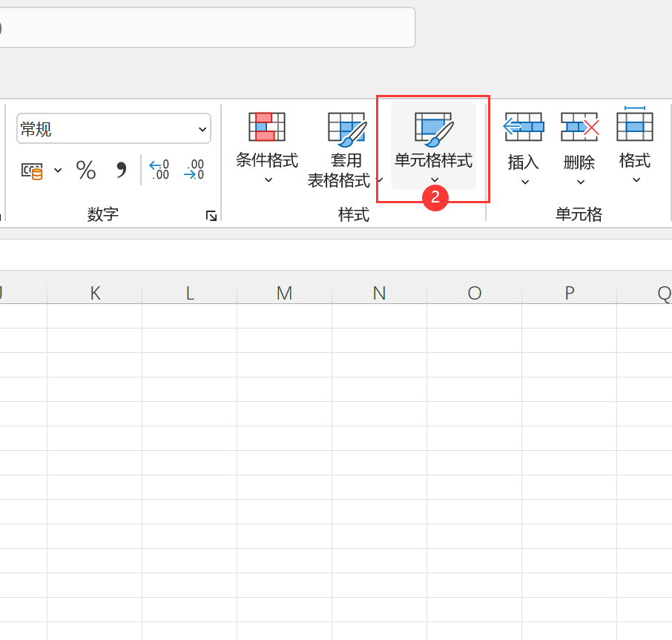The height and width of the screenshot is (640, 672).
Task: Select column K header
Action: point(95,293)
